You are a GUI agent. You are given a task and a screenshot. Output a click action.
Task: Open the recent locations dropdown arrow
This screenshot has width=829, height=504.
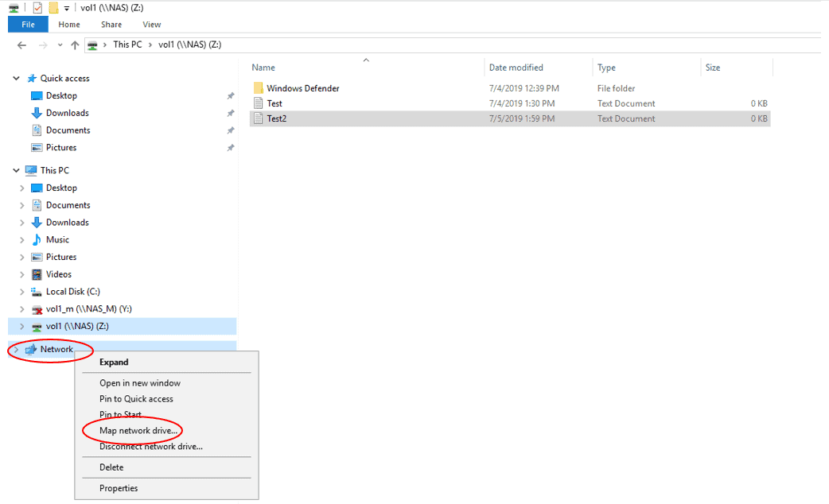[x=60, y=45]
